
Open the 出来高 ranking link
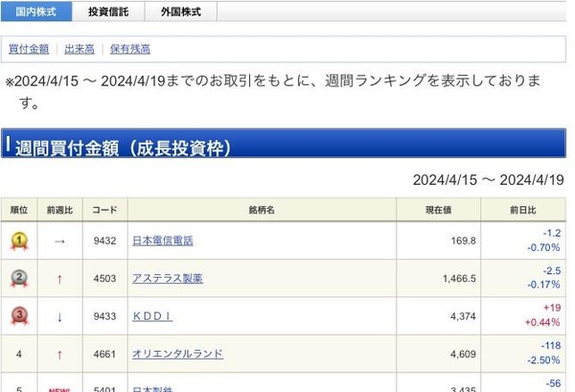(x=80, y=49)
